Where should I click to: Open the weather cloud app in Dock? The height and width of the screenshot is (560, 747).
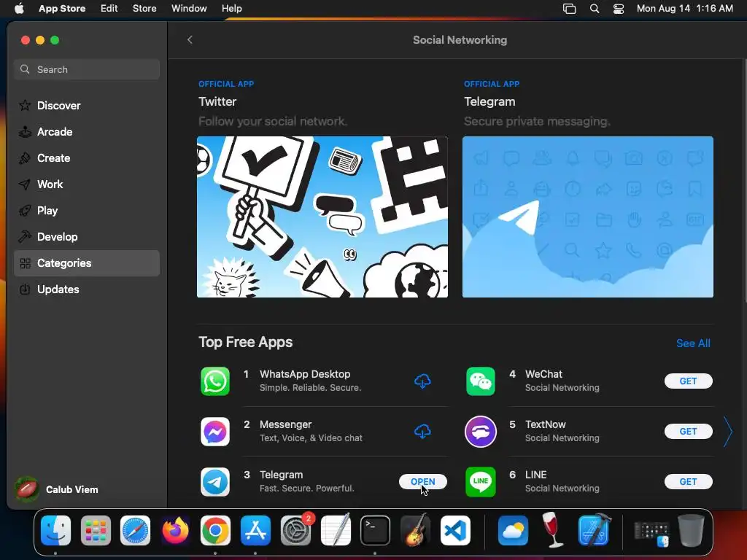pos(513,530)
